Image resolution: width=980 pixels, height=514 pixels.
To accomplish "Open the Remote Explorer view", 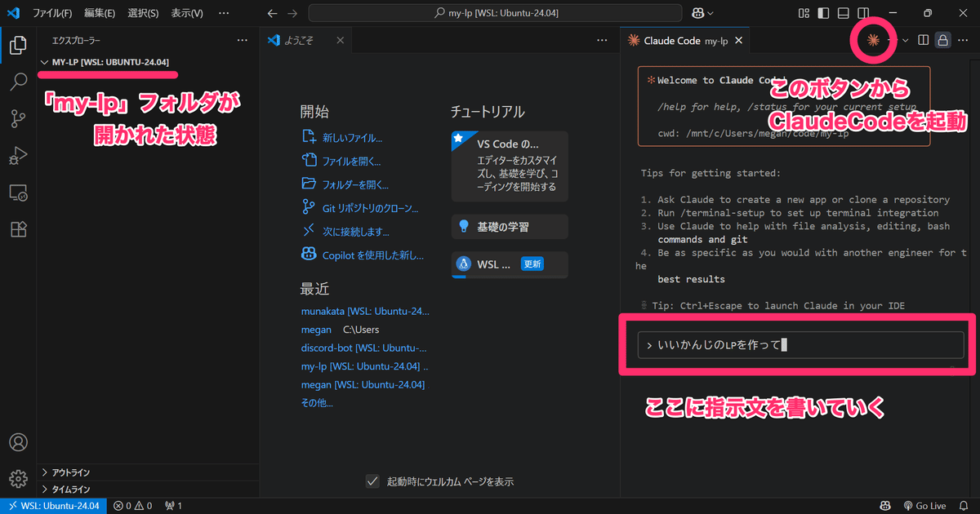I will point(18,193).
